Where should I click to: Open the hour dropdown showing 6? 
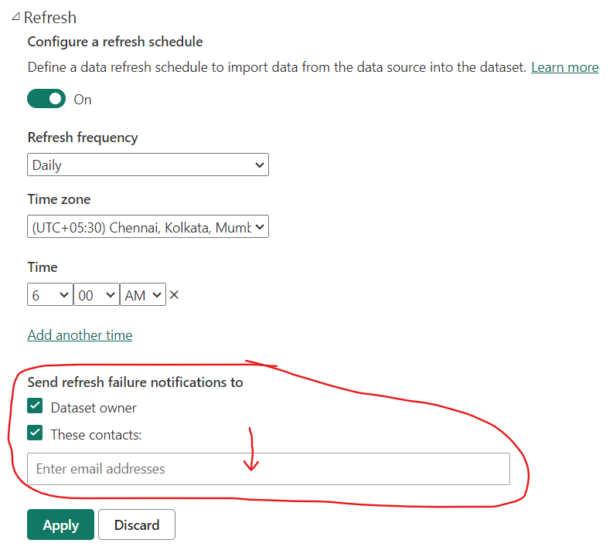[49, 295]
